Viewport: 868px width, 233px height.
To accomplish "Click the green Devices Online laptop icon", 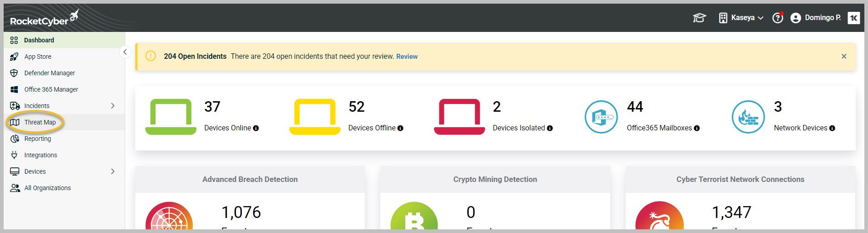I will (171, 117).
